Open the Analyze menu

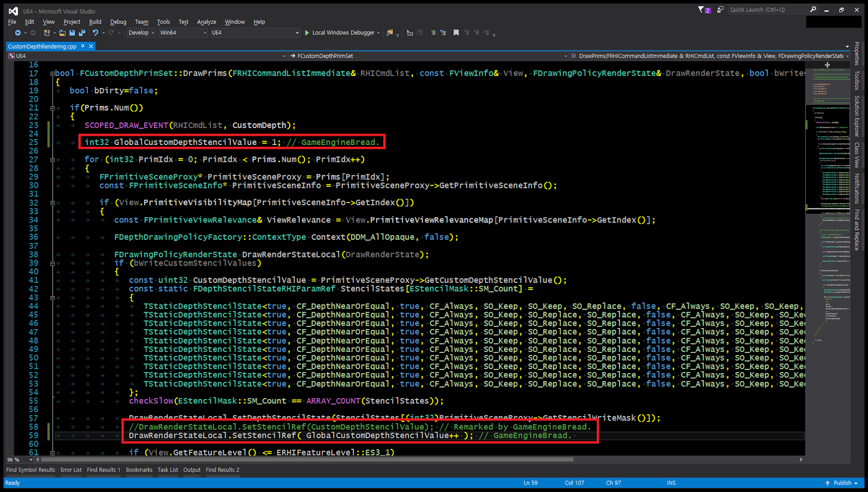207,22
